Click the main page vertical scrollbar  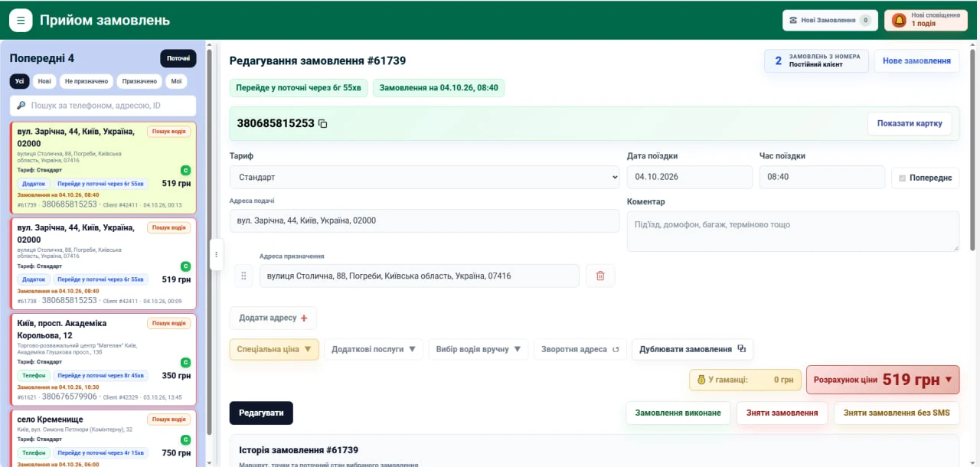[973, 149]
